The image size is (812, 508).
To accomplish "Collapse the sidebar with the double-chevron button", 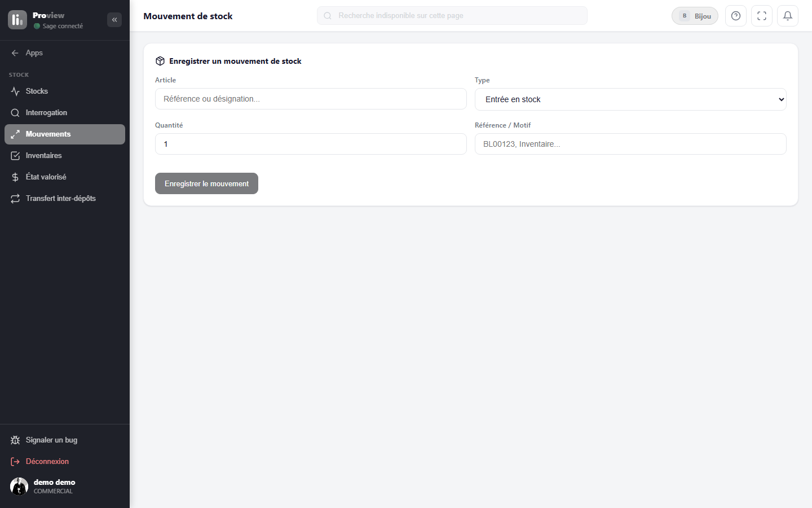I will (x=114, y=20).
